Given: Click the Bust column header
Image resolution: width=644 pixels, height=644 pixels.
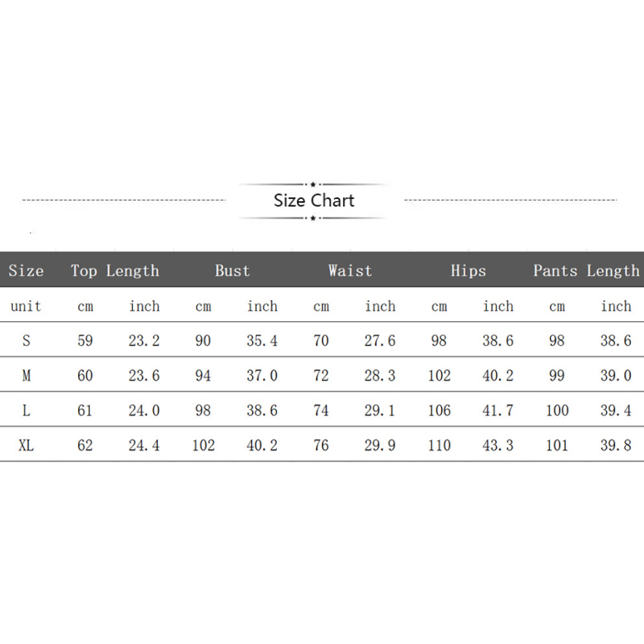Looking at the screenshot, I should 233,270.
